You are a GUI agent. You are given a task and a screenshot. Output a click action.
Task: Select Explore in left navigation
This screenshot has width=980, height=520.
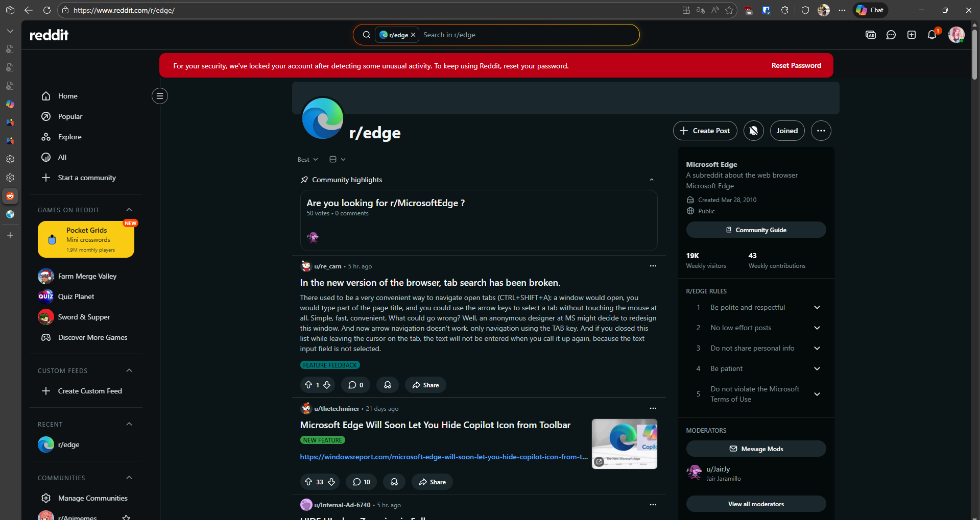pyautogui.click(x=69, y=137)
